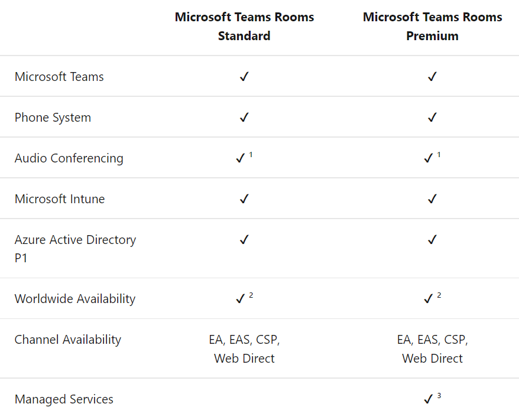The image size is (519, 420).
Task: Click the Microsoft Intune checkmark under Standard
Action: pyautogui.click(x=244, y=199)
